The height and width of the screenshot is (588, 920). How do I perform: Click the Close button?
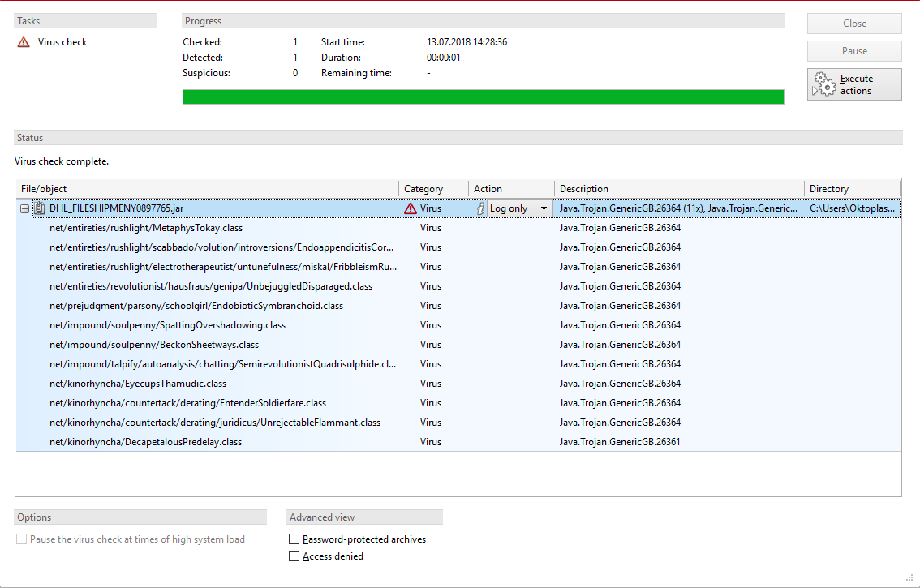click(854, 24)
